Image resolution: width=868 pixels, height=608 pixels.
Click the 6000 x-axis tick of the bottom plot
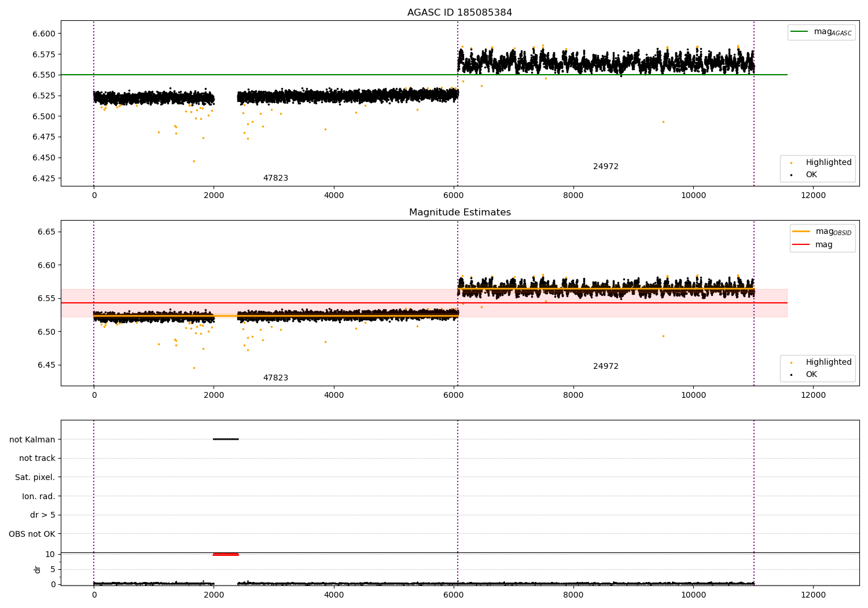(x=454, y=595)
